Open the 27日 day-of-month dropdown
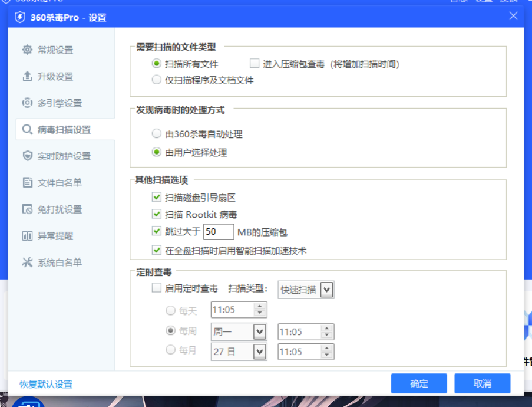This screenshot has height=407, width=532. [260, 352]
